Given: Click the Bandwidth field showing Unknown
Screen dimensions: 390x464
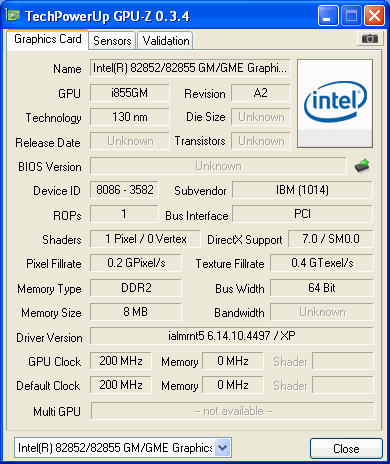Looking at the screenshot, I should pos(322,312).
